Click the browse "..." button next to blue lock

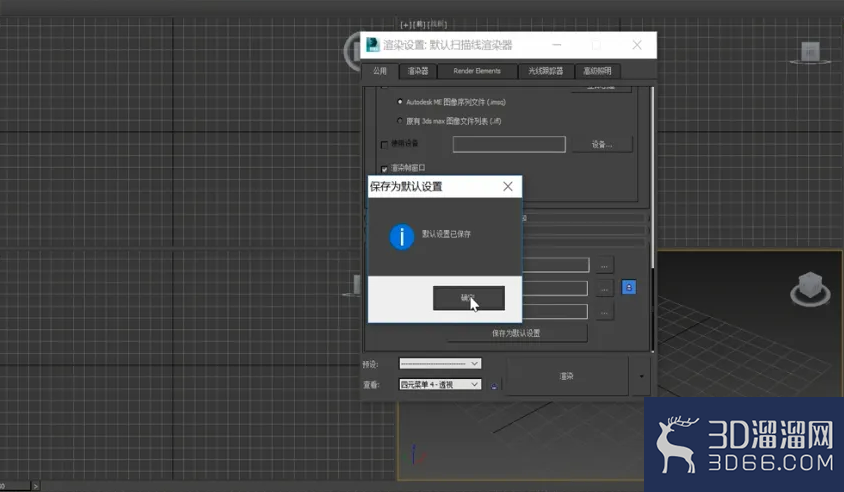point(604,289)
